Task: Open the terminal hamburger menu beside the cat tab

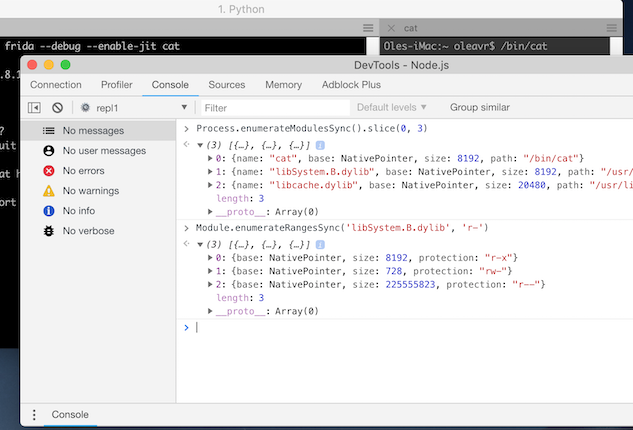Action: [368, 28]
